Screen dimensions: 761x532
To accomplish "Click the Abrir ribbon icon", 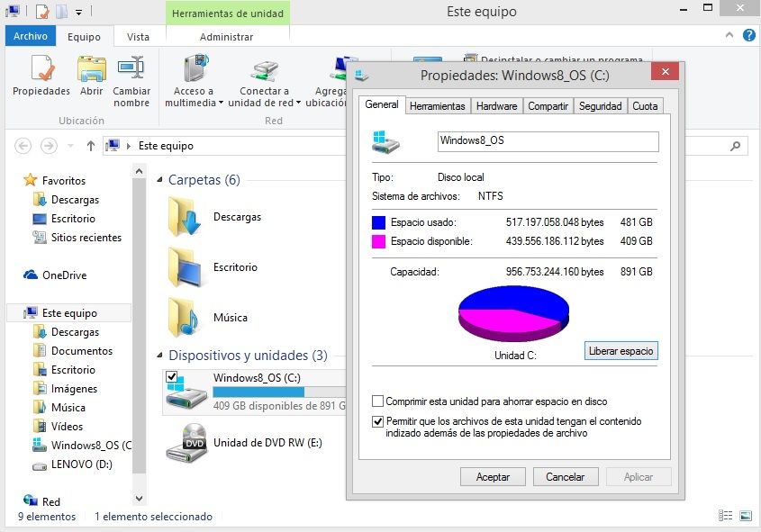I will [x=92, y=68].
